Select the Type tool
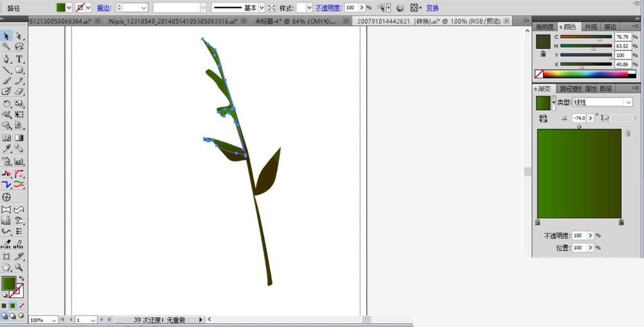Image resolution: width=644 pixels, height=327 pixels. click(19, 59)
